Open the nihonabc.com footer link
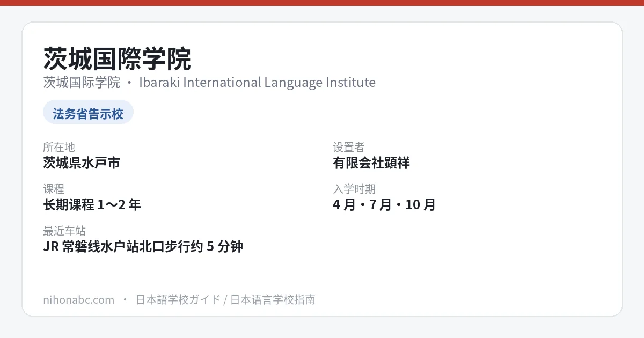The height and width of the screenshot is (338, 644). pos(78,299)
